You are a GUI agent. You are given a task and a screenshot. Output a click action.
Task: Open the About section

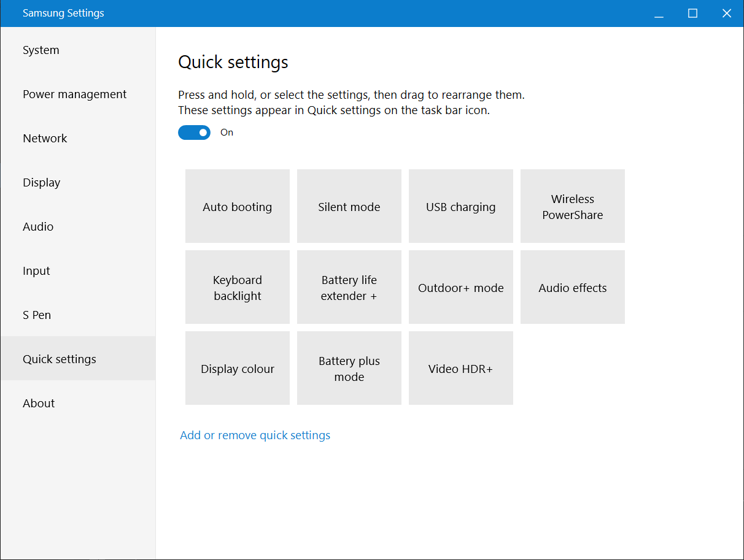point(78,404)
